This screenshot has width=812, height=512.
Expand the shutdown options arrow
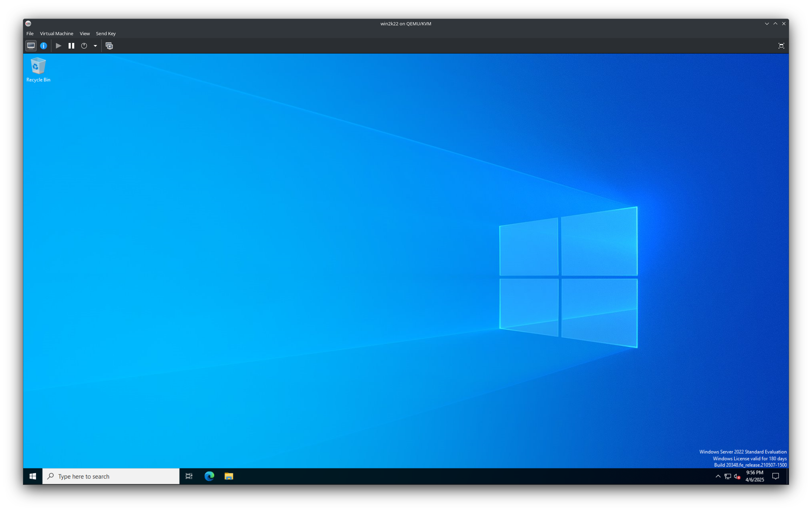pos(95,46)
